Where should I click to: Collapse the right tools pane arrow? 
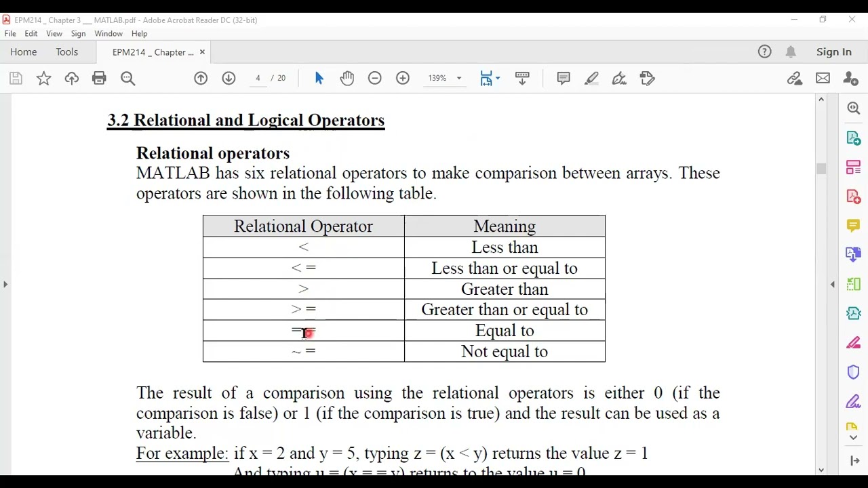(833, 284)
